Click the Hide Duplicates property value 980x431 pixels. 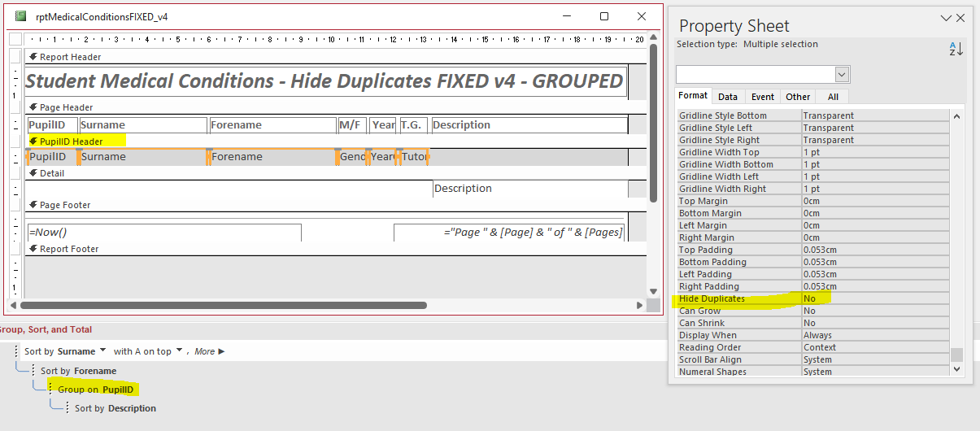coord(875,299)
